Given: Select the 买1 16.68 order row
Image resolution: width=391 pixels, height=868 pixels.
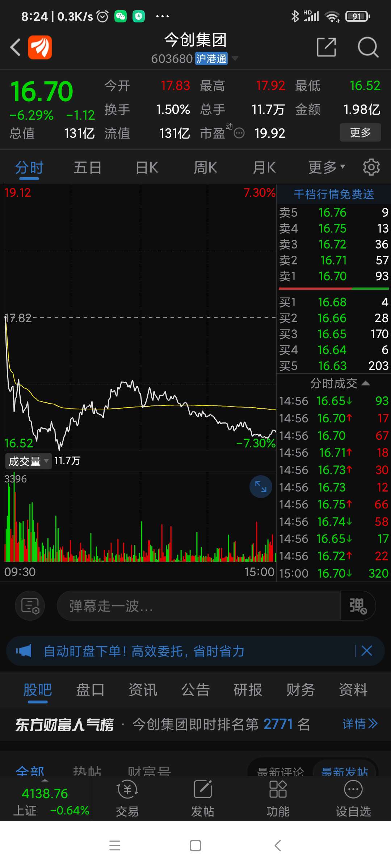Looking at the screenshot, I should pyautogui.click(x=333, y=302).
